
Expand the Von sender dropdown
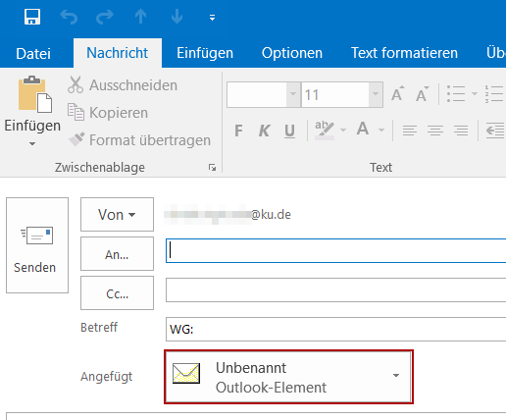[x=117, y=215]
